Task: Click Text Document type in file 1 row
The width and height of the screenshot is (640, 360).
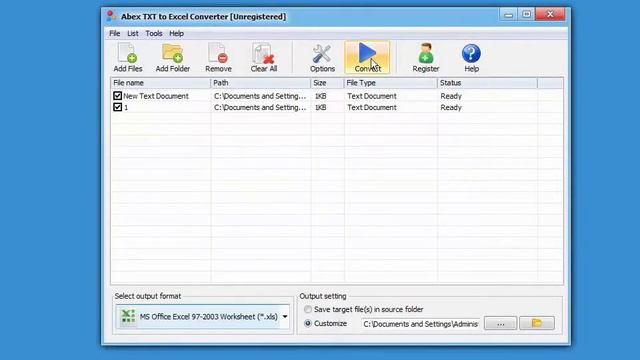Action: pos(372,107)
